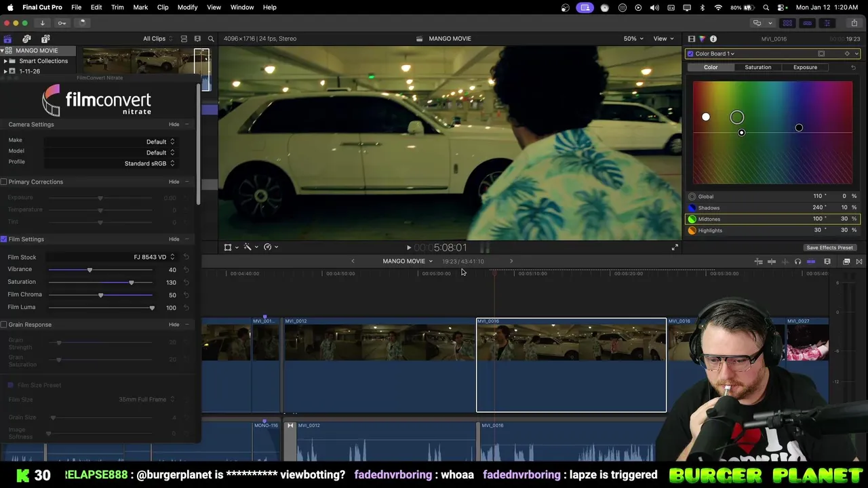Open the MANGO MOVIE timeline project dropdown
868x488 pixels.
pyautogui.click(x=407, y=261)
